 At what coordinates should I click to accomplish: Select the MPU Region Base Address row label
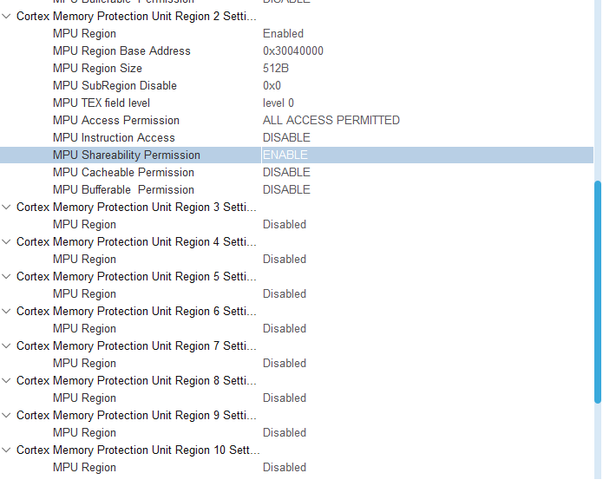pyautogui.click(x=122, y=51)
